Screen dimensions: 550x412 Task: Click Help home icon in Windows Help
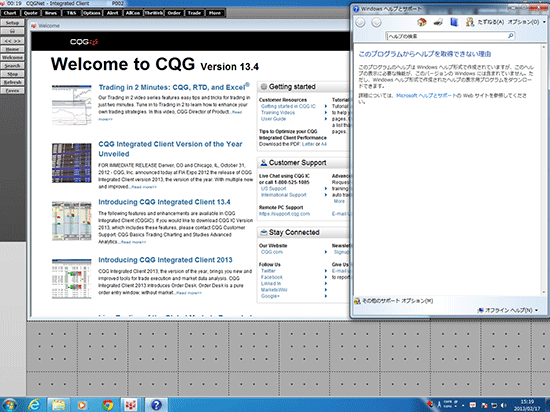[422, 22]
